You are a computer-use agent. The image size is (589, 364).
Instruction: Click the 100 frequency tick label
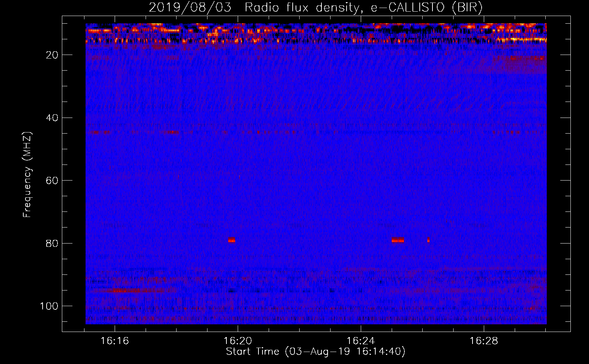pyautogui.click(x=50, y=306)
